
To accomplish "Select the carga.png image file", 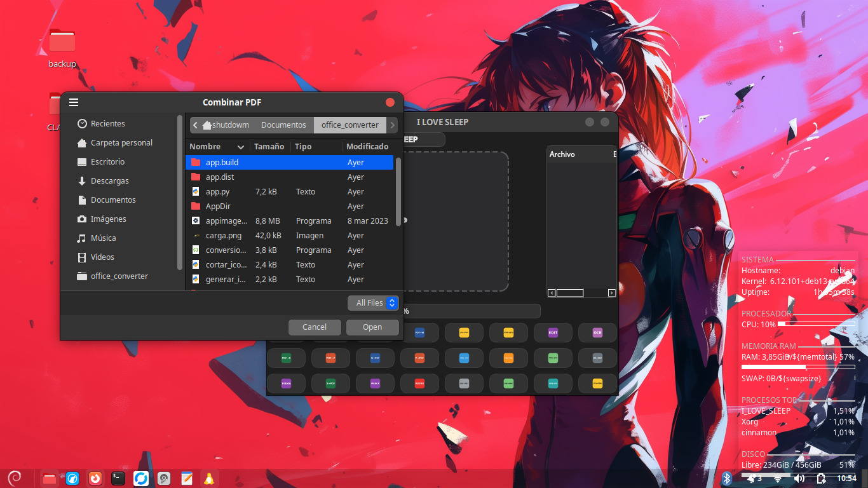I will [289, 236].
